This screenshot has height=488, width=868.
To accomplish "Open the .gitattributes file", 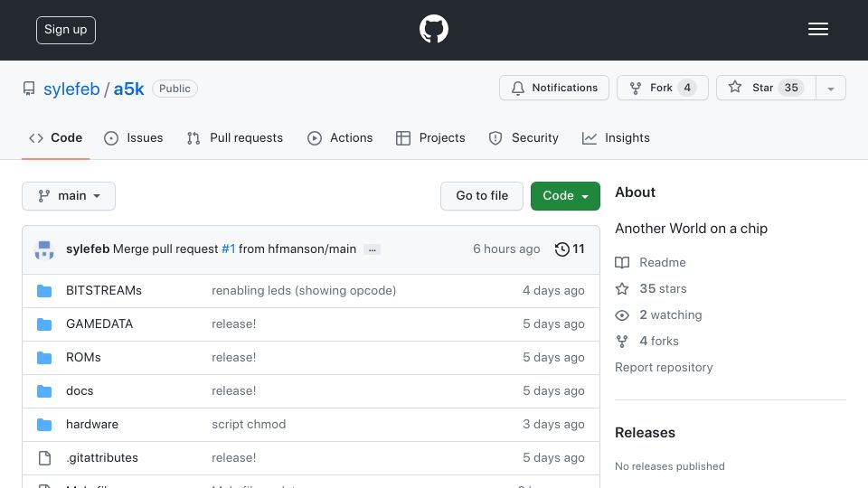I will 102,457.
